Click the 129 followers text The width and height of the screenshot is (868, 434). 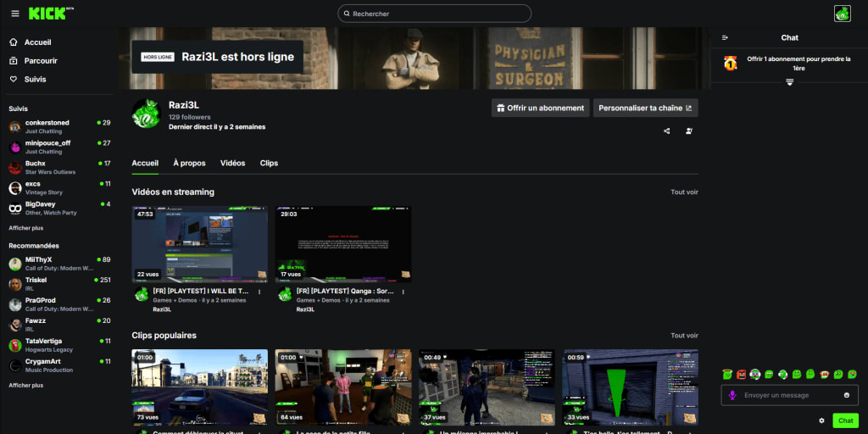(x=189, y=117)
